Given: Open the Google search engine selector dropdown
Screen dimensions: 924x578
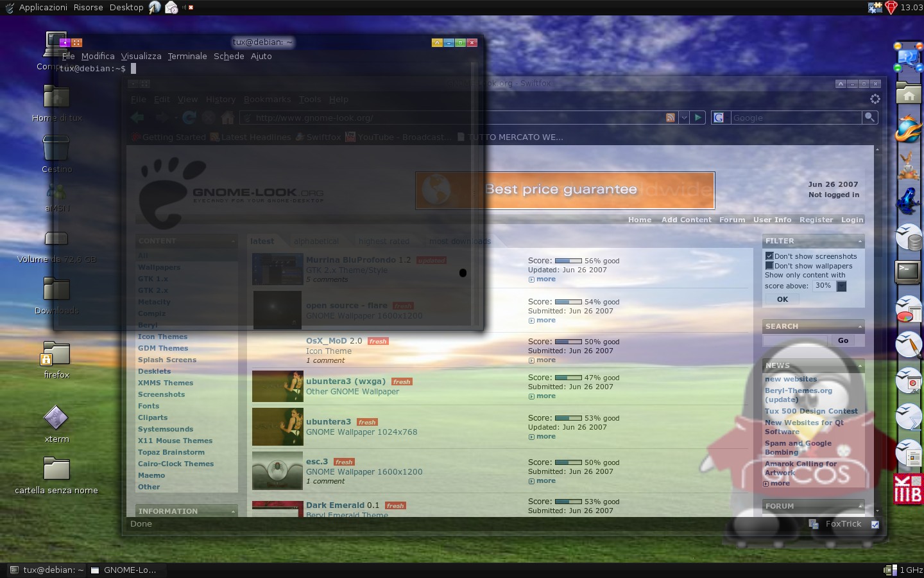Looking at the screenshot, I should click(719, 118).
